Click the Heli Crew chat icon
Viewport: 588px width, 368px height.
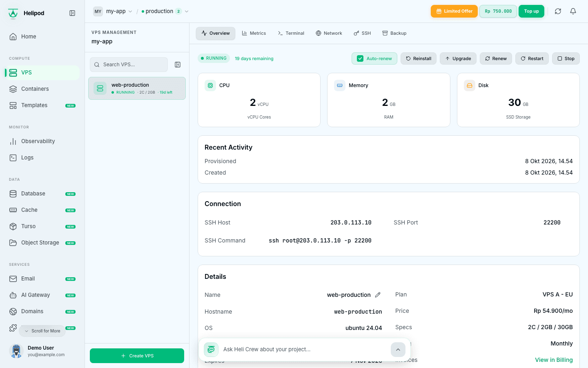pos(211,350)
